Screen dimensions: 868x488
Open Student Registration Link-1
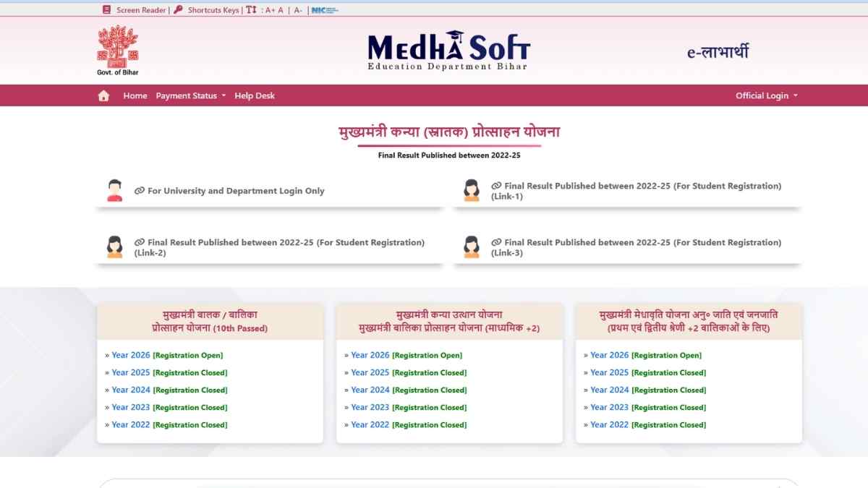(637, 191)
